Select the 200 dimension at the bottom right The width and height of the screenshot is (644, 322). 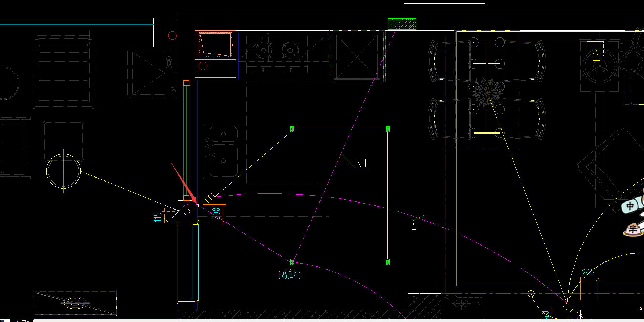pos(588,273)
